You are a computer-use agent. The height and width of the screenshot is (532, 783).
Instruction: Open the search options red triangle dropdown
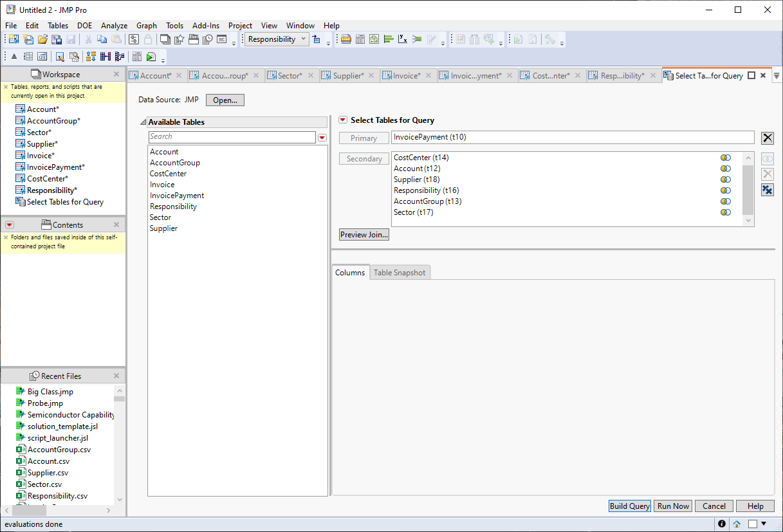click(322, 138)
